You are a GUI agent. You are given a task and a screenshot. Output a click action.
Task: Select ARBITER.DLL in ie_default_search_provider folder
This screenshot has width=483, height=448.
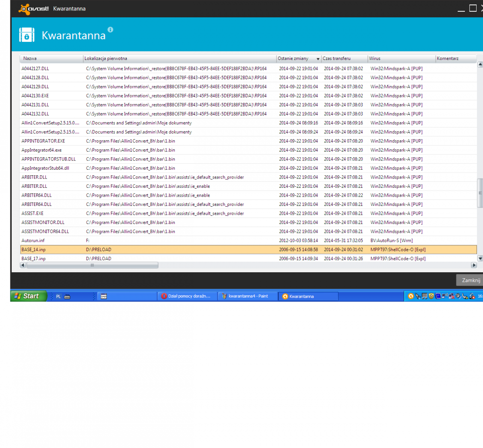tap(248, 177)
